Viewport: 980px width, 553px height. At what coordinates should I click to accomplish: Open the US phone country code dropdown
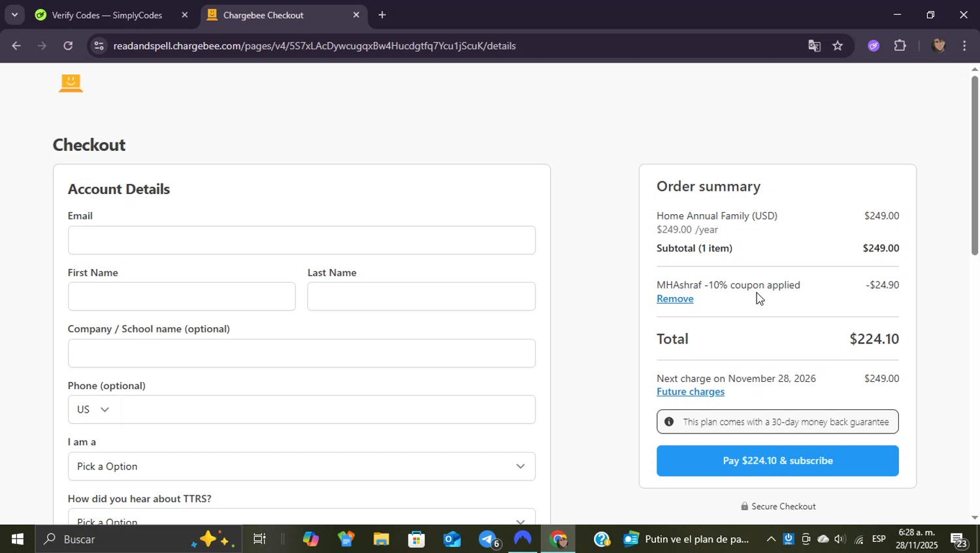click(94, 409)
